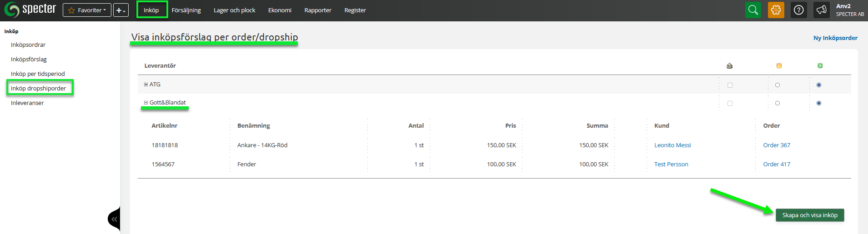Open the Order 367 link

pyautogui.click(x=777, y=145)
